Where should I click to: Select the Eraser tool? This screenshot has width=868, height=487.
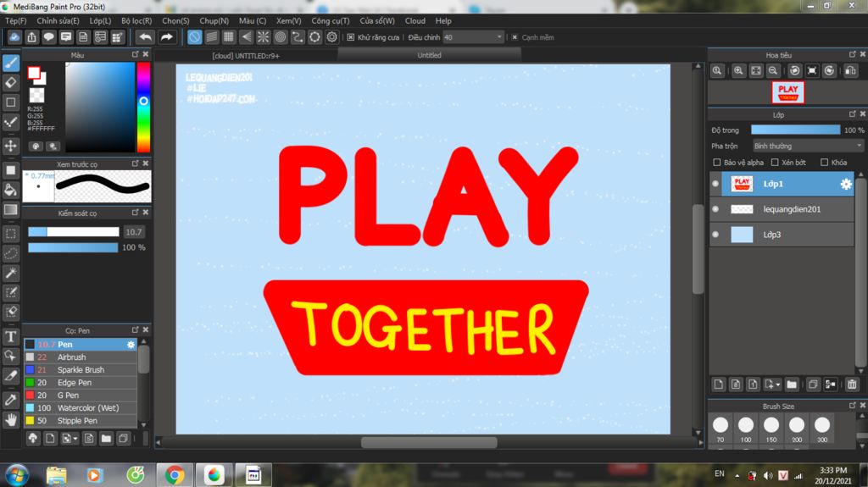(11, 82)
